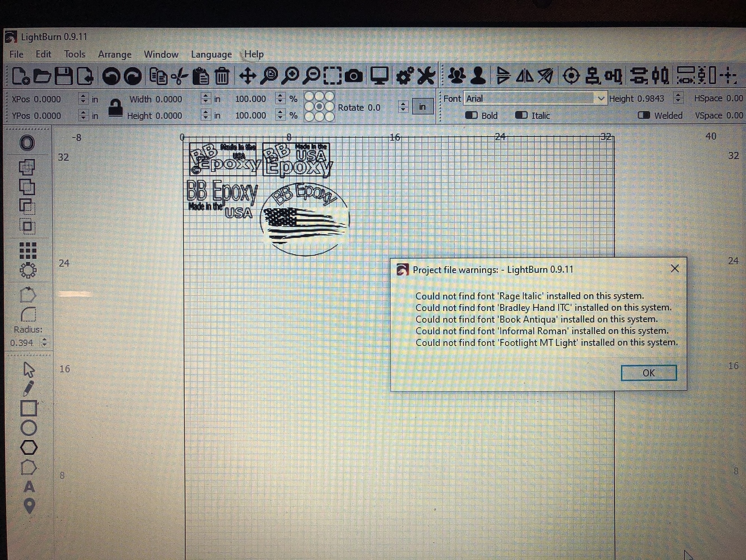This screenshot has height=560, width=746.
Task: Toggle the aspect ratio lock
Action: (115, 107)
